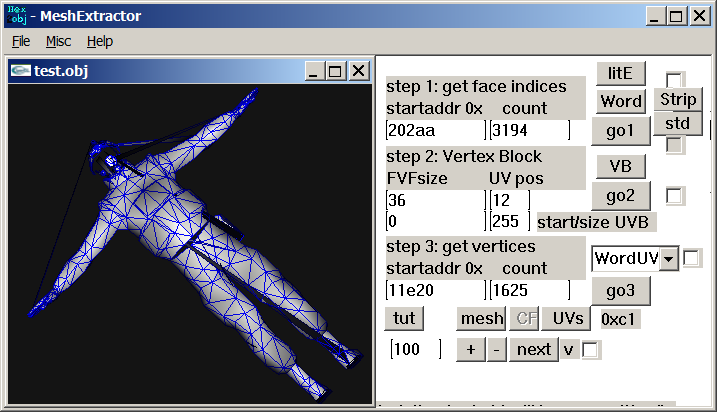The image size is (717, 412).
Task: Edit vertices startaddr field 11e20
Action: (x=435, y=290)
